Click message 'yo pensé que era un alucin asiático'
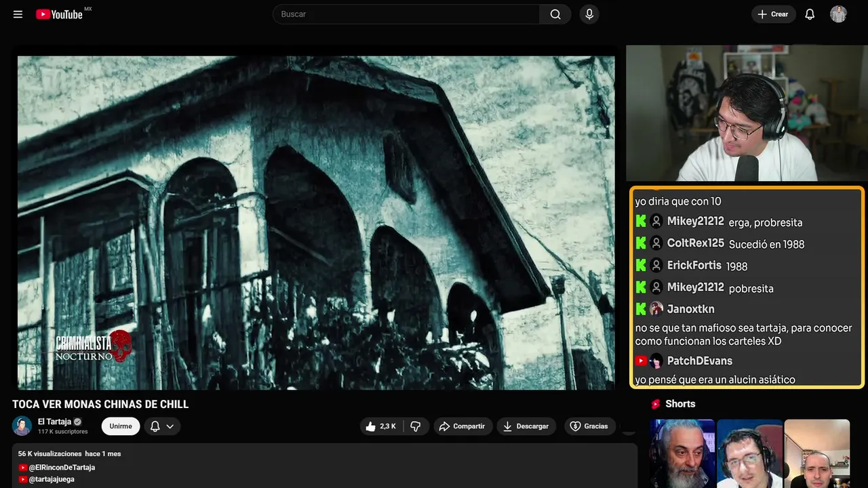This screenshot has width=868, height=488. (715, 380)
